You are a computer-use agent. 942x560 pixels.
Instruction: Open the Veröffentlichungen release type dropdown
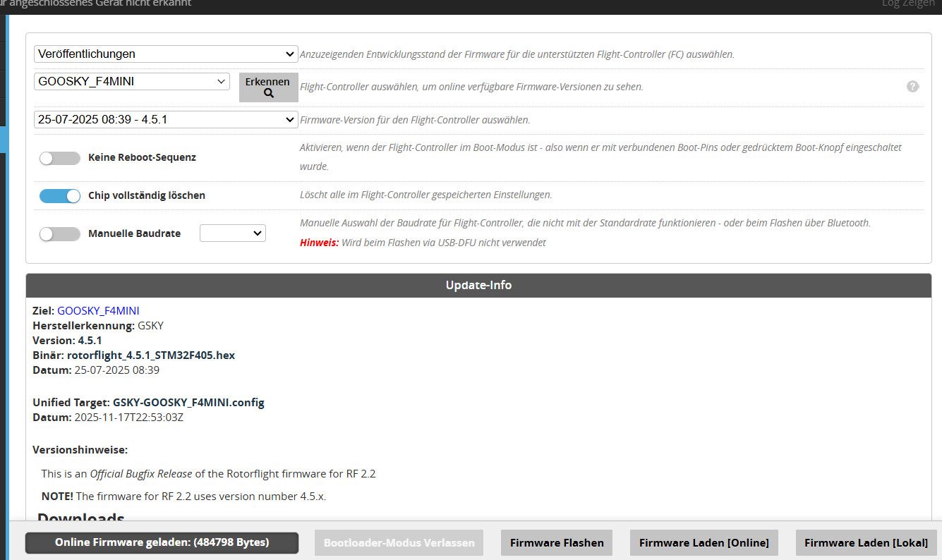(x=166, y=54)
